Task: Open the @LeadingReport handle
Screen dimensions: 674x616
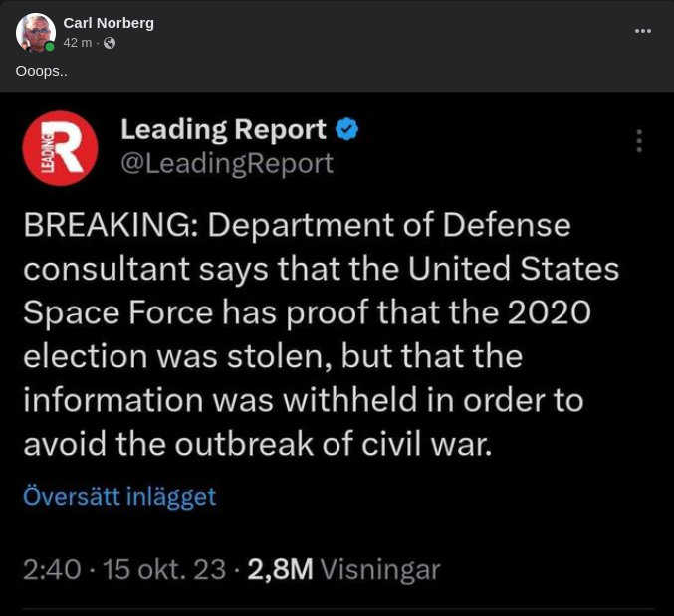Action: (226, 163)
